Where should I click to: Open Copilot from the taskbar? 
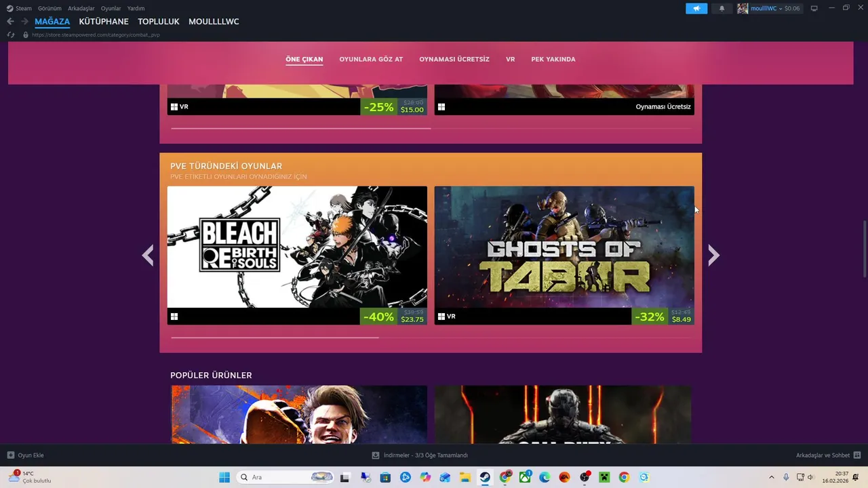[x=425, y=477]
